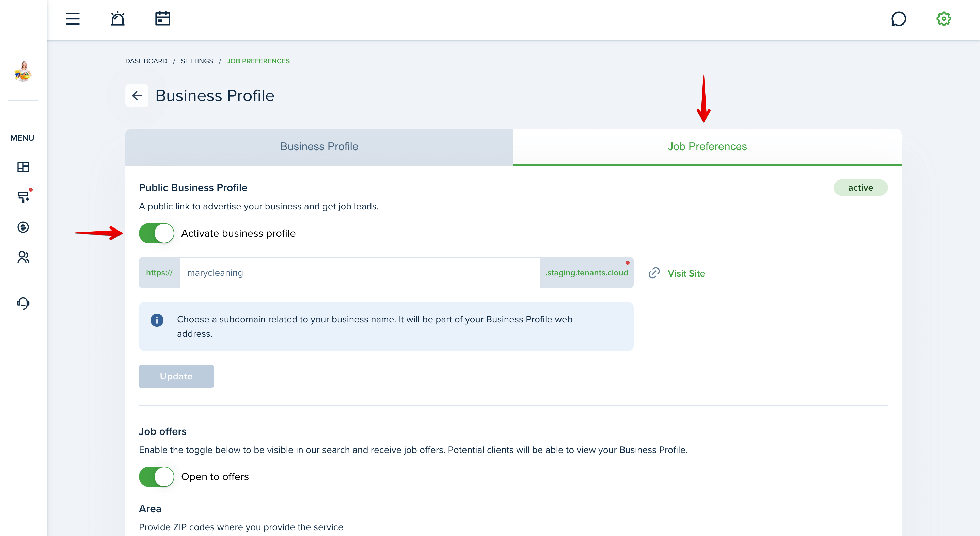Image resolution: width=980 pixels, height=536 pixels.
Task: Click the Area heading
Action: [150, 509]
